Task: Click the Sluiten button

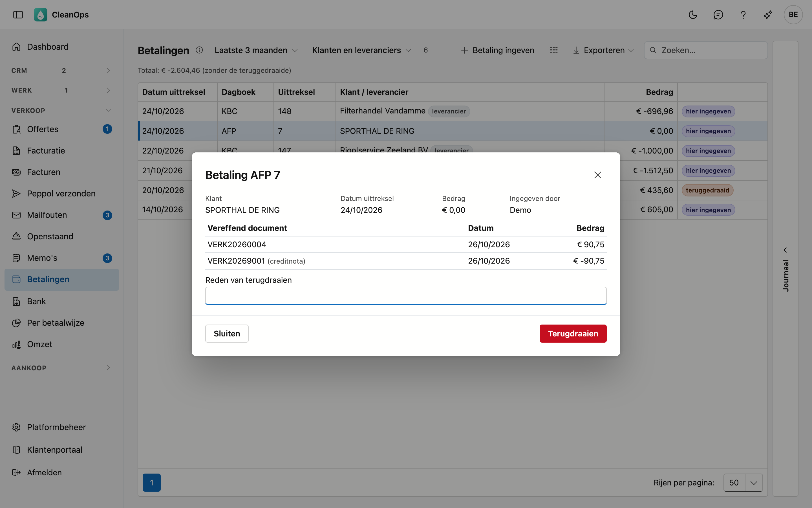Action: [227, 334]
